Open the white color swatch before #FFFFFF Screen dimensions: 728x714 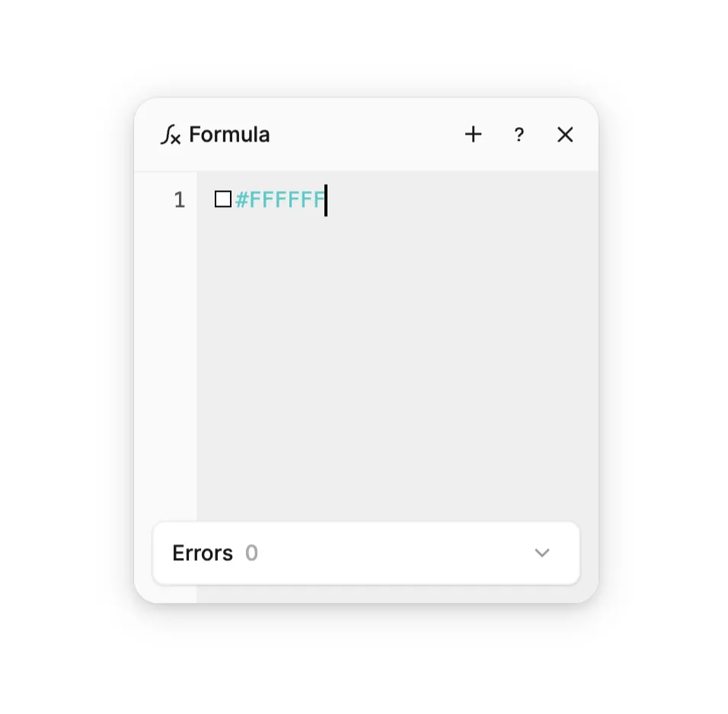coord(222,199)
